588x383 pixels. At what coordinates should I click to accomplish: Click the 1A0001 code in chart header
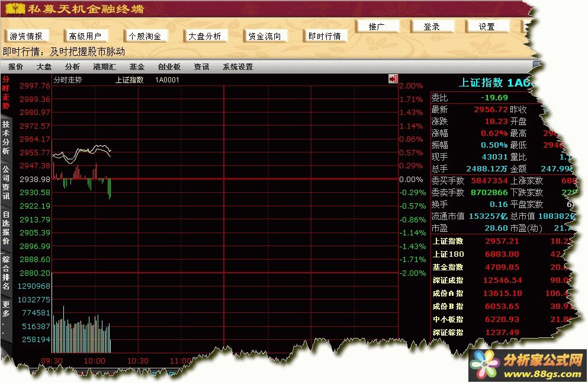pyautogui.click(x=167, y=80)
